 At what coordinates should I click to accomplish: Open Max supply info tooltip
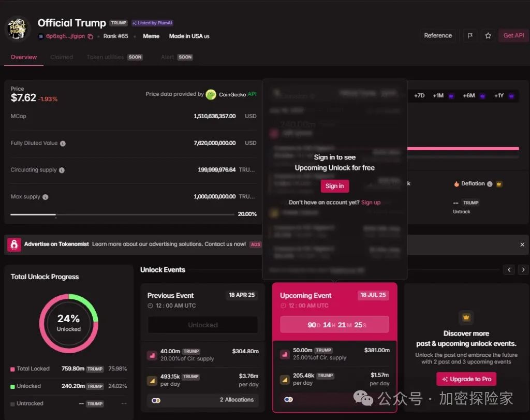(x=46, y=197)
